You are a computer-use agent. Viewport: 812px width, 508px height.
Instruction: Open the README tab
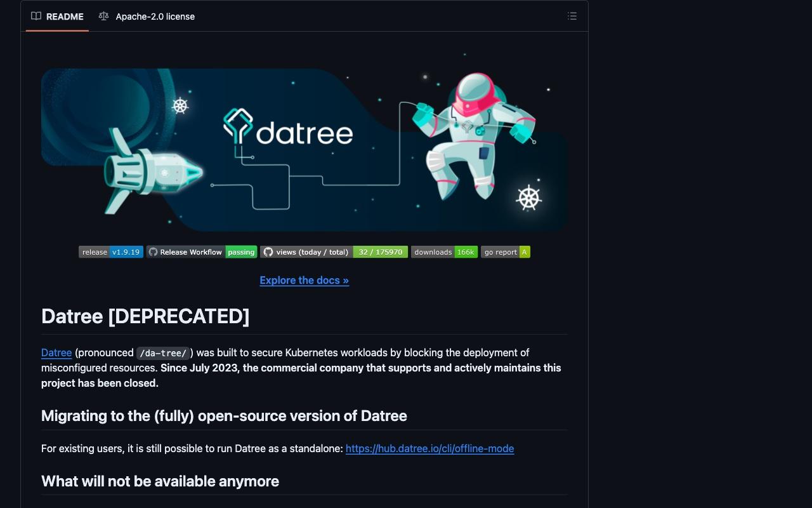pyautogui.click(x=57, y=17)
